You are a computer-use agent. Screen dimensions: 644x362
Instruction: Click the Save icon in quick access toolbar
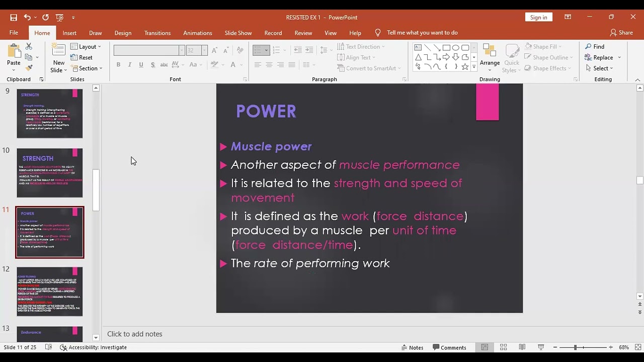click(x=14, y=17)
